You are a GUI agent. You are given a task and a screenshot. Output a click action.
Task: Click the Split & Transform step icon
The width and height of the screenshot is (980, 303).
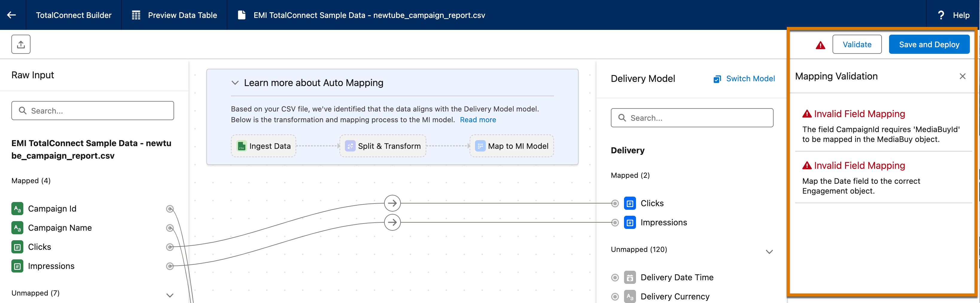350,146
